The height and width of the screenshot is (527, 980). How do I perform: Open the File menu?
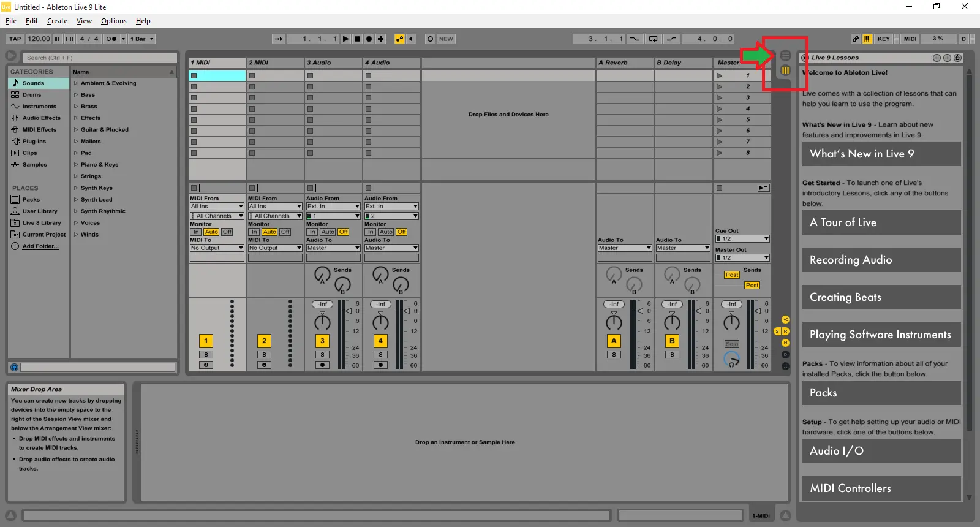11,21
